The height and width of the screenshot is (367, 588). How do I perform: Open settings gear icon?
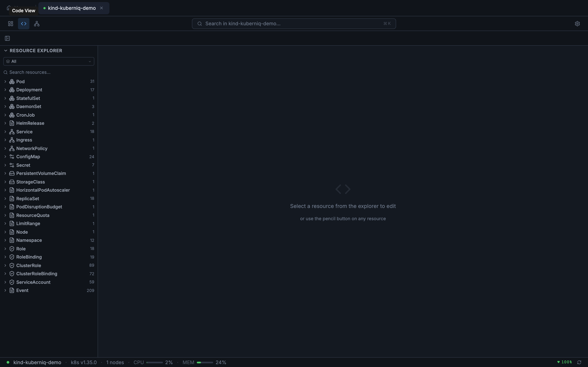tap(577, 23)
